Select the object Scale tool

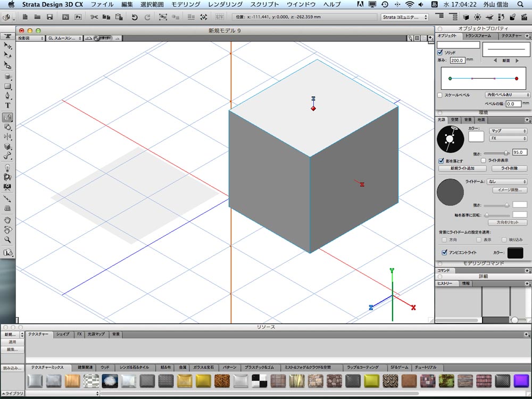[x=7, y=65]
